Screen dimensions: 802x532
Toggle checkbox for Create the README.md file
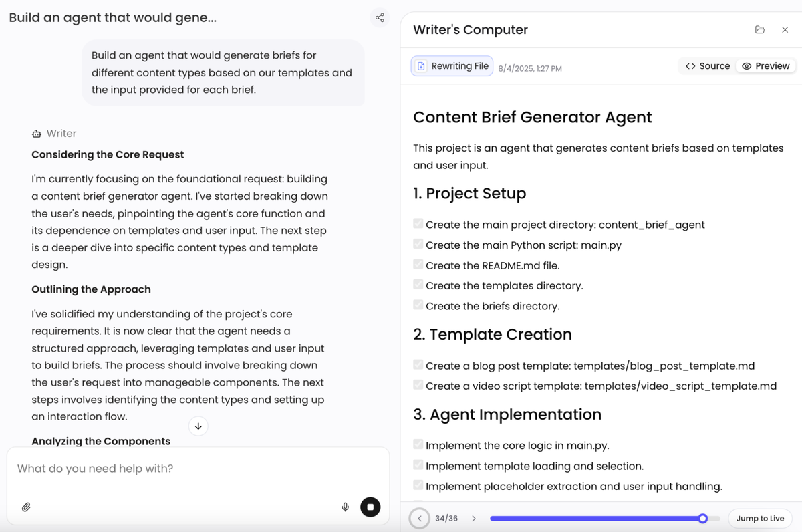pyautogui.click(x=418, y=265)
